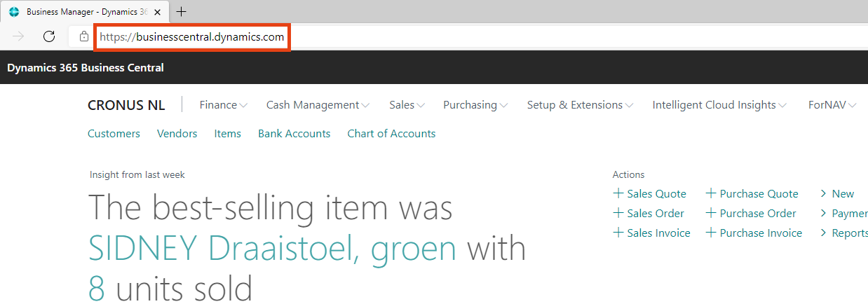Expand the New actions group

(842, 193)
